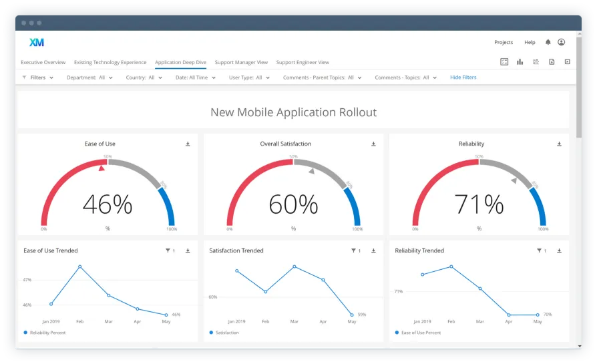Image resolution: width=597 pixels, height=364 pixels.
Task: Open the Projects link
Action: 504,42
